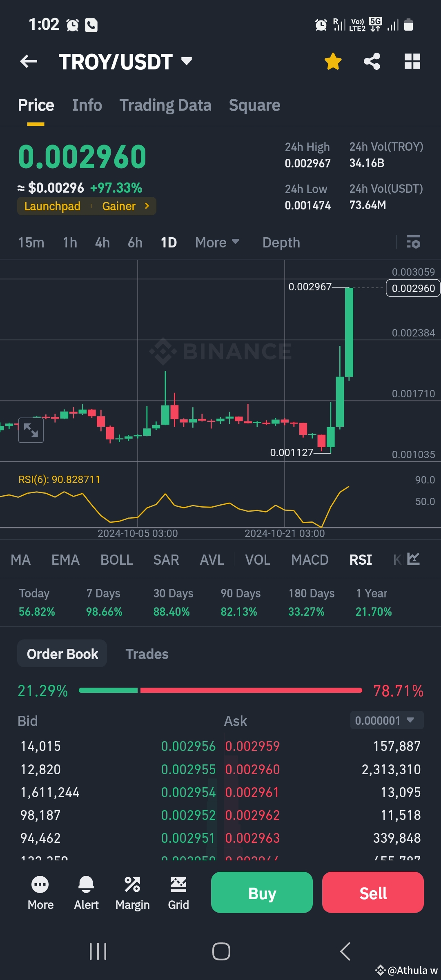Tap bid amount 1,611,244
Screen dimensions: 441x980
coord(50,793)
